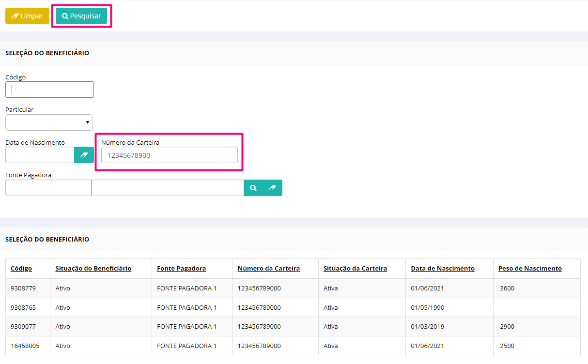Image resolution: width=588 pixels, height=364 pixels.
Task: Sort by Situação do Beneficiário header
Action: pos(93,268)
